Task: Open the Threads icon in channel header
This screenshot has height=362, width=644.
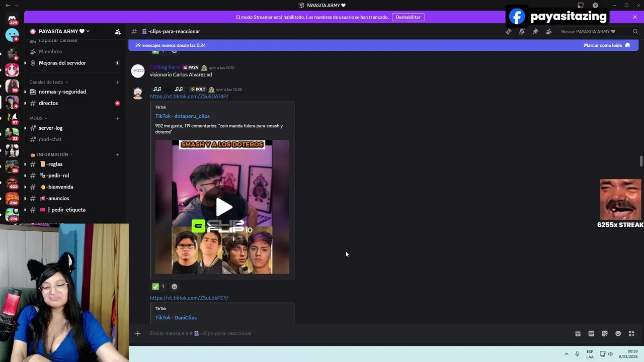Action: click(x=509, y=31)
